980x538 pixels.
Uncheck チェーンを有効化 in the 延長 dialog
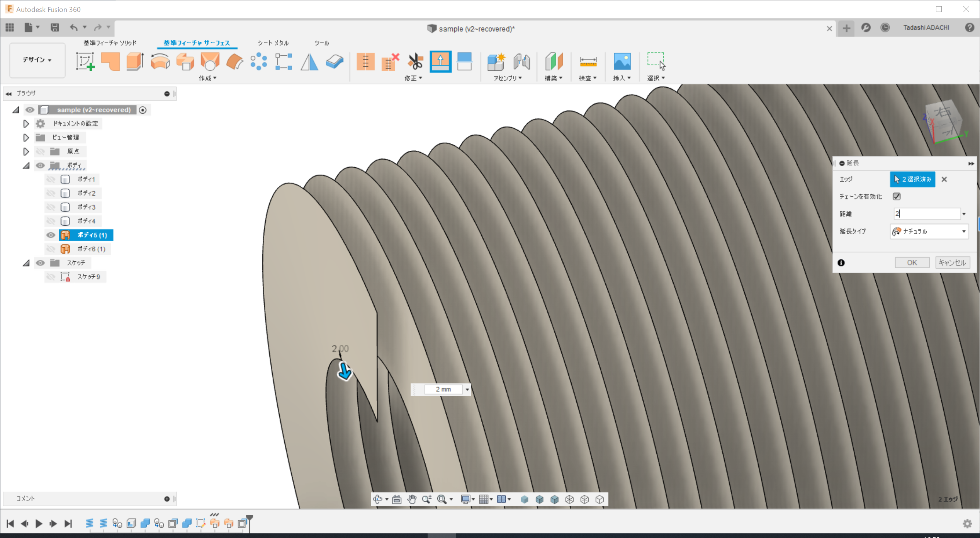tap(897, 196)
